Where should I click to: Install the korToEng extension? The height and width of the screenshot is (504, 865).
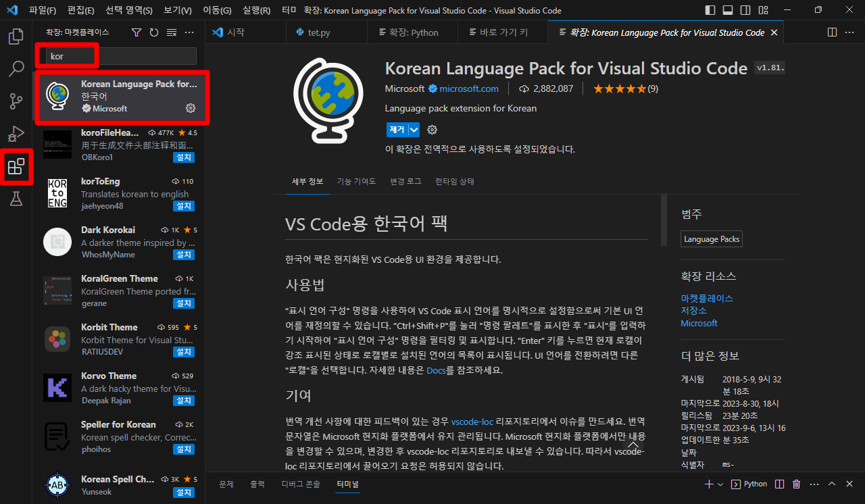pyautogui.click(x=184, y=206)
